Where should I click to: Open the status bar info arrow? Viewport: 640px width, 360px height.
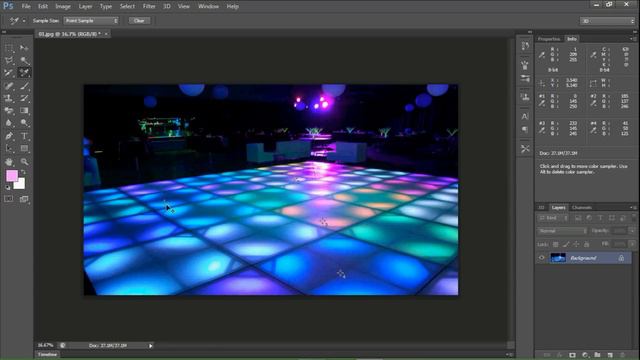151,346
